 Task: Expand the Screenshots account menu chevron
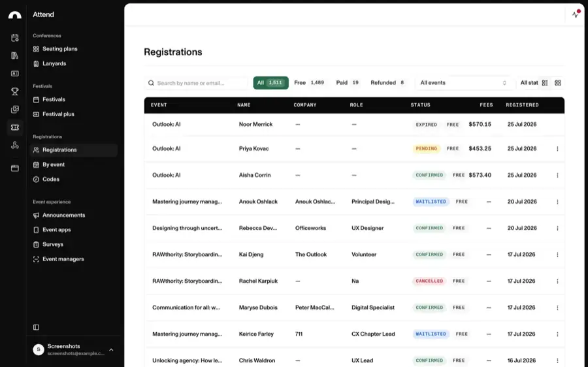click(111, 350)
